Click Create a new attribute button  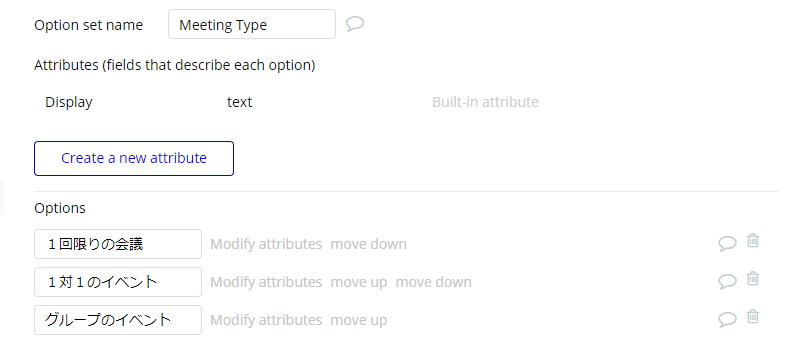click(134, 158)
